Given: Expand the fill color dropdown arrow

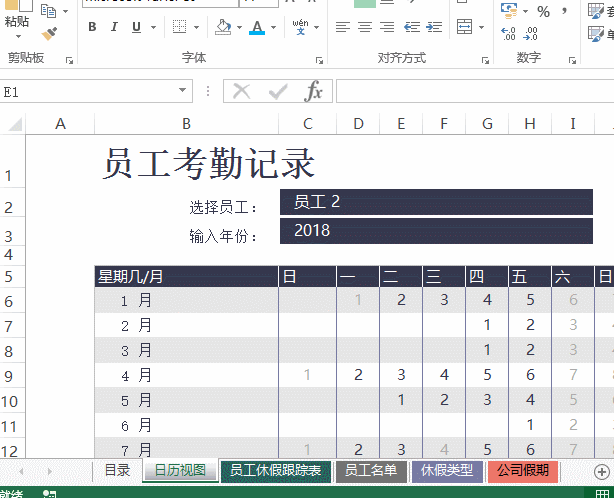Looking at the screenshot, I should tap(240, 27).
